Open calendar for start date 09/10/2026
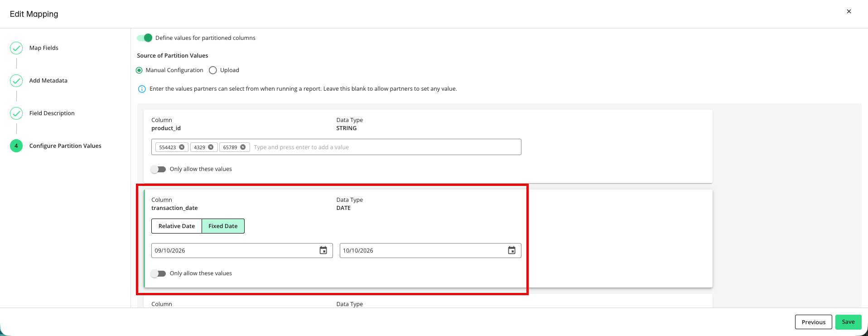 pyautogui.click(x=323, y=250)
